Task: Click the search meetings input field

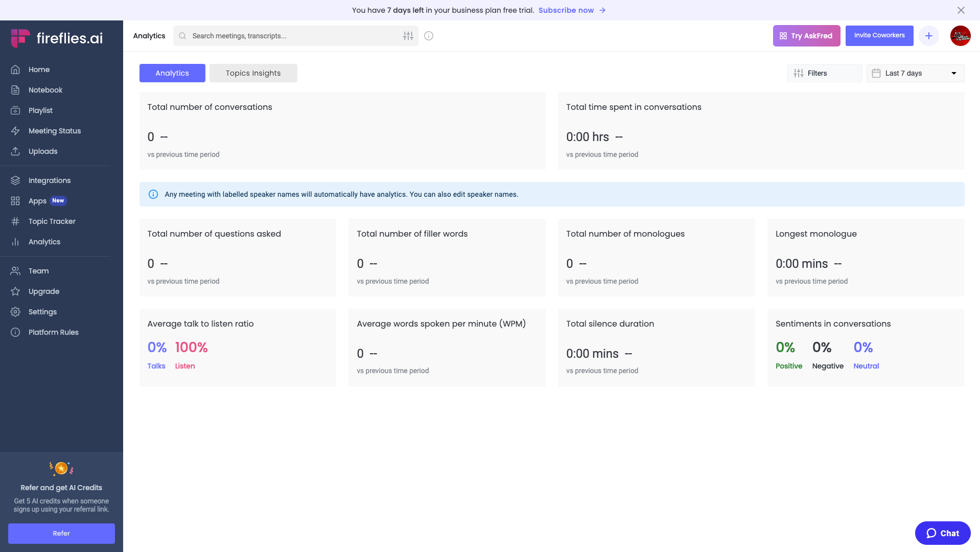Action: click(291, 36)
